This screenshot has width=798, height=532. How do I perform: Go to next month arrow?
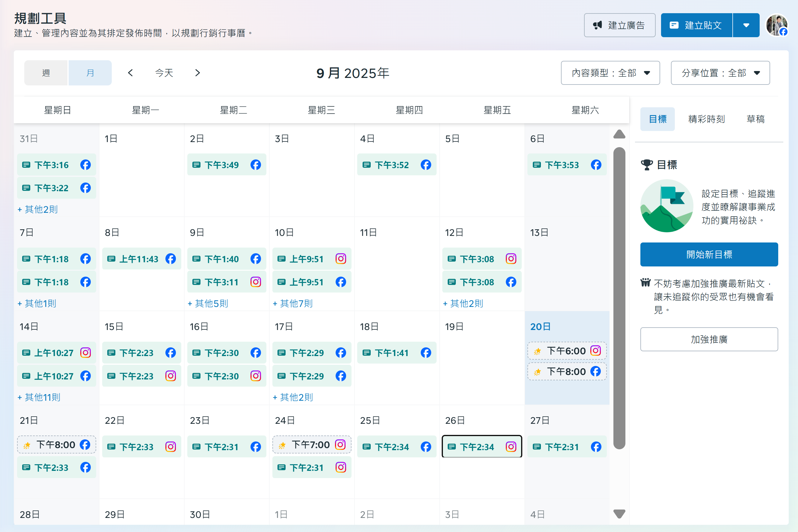click(x=197, y=73)
